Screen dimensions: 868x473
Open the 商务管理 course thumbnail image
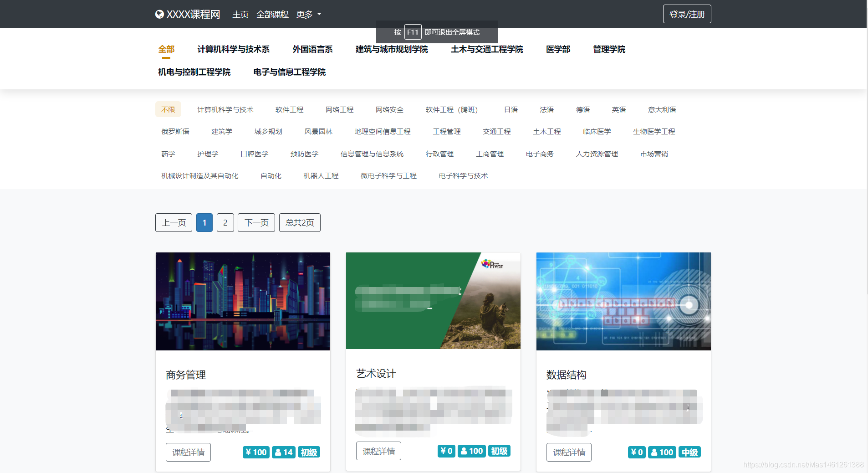click(x=243, y=301)
